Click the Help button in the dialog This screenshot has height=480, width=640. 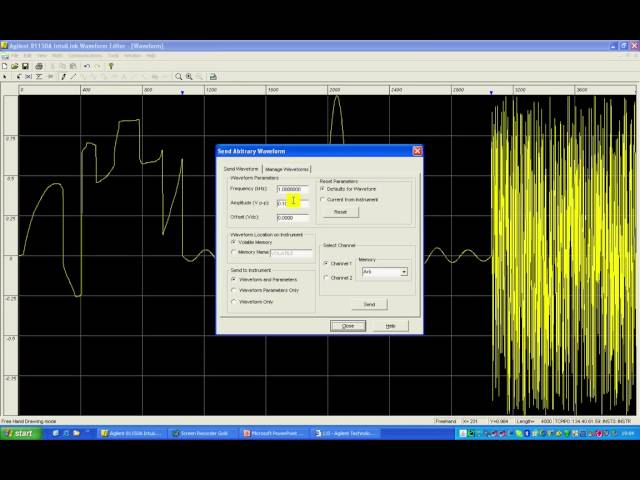(391, 326)
